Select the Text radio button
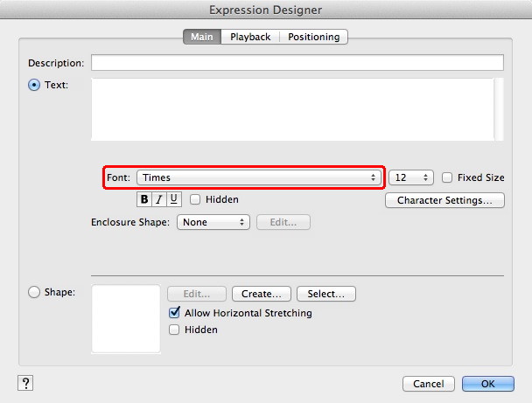Screen dimensions: 532x403 (35, 85)
